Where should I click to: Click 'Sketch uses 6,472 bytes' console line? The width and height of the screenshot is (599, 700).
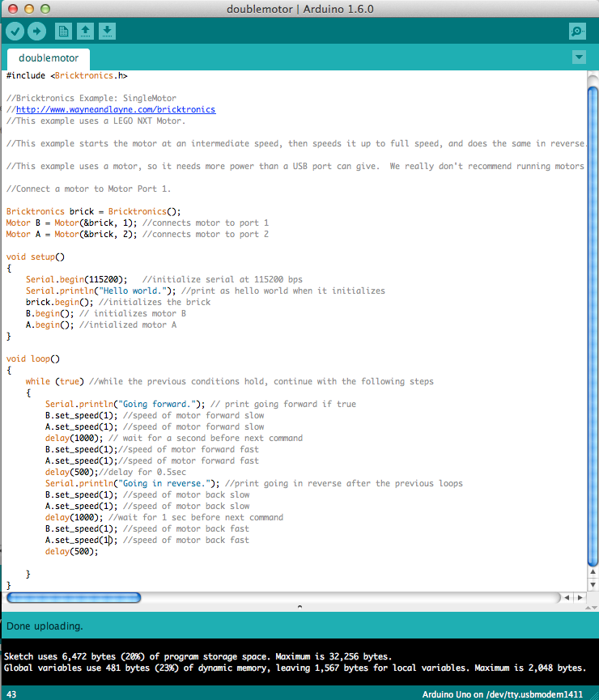(x=198, y=656)
